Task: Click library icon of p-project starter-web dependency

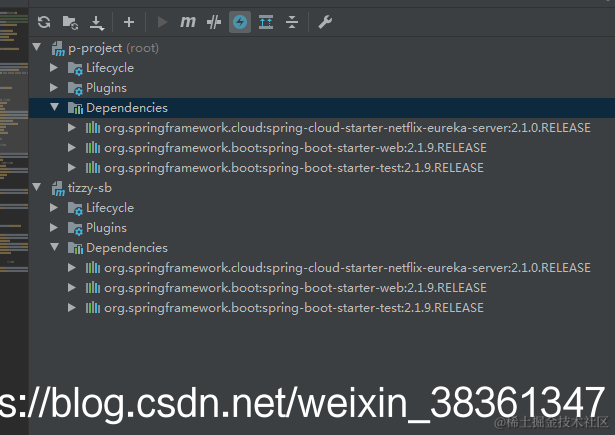Action: (x=93, y=147)
